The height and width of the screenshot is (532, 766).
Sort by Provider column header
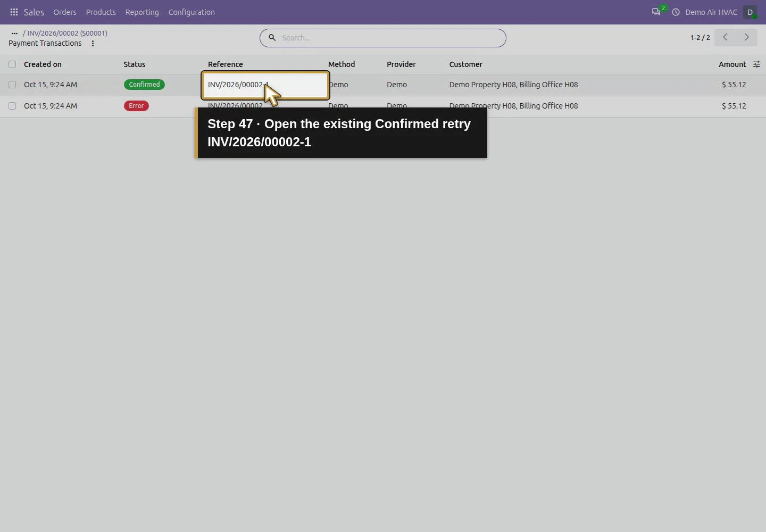point(401,64)
